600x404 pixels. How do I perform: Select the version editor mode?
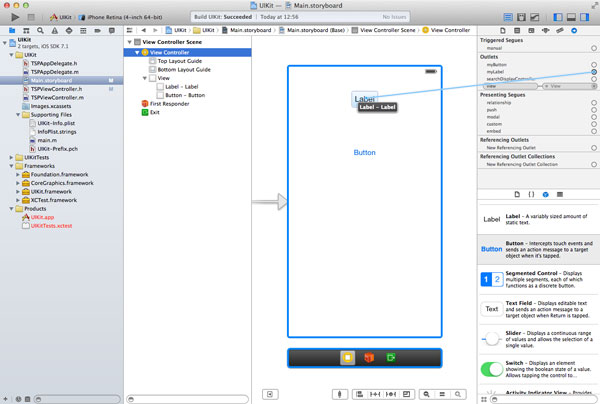(535, 17)
